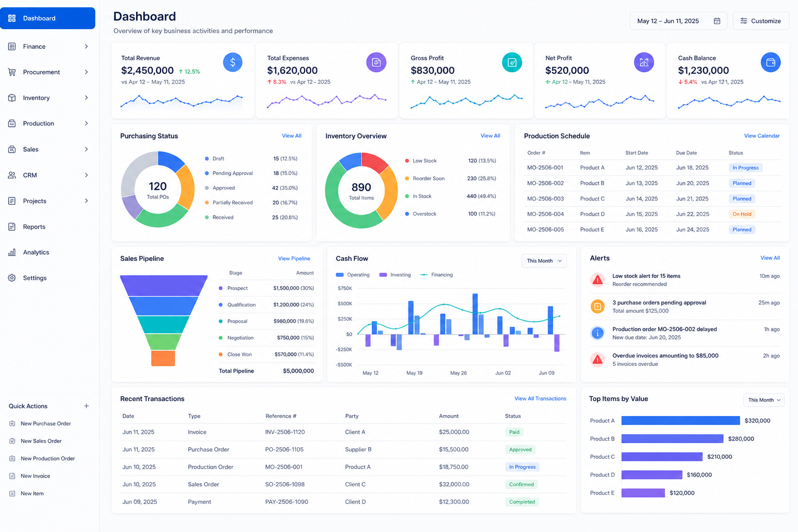Open Cash Flow This Month dropdown
798x532 pixels.
tap(544, 261)
